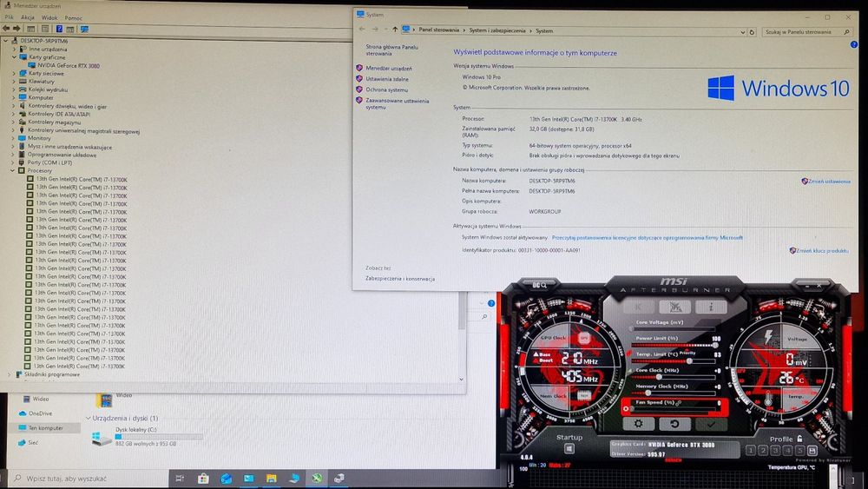Select 'NVIDIA GeForce RTX 3080' in the device tree
This screenshot has width=868, height=489.
tap(69, 65)
